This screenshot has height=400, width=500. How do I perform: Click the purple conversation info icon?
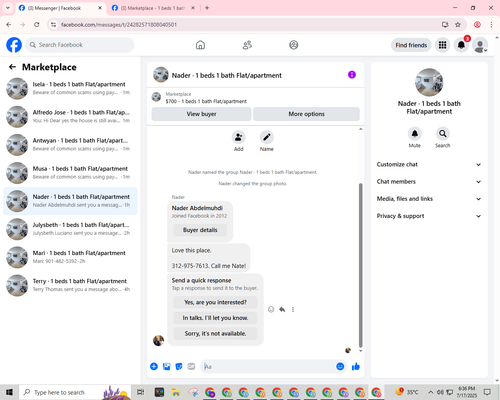pos(352,75)
